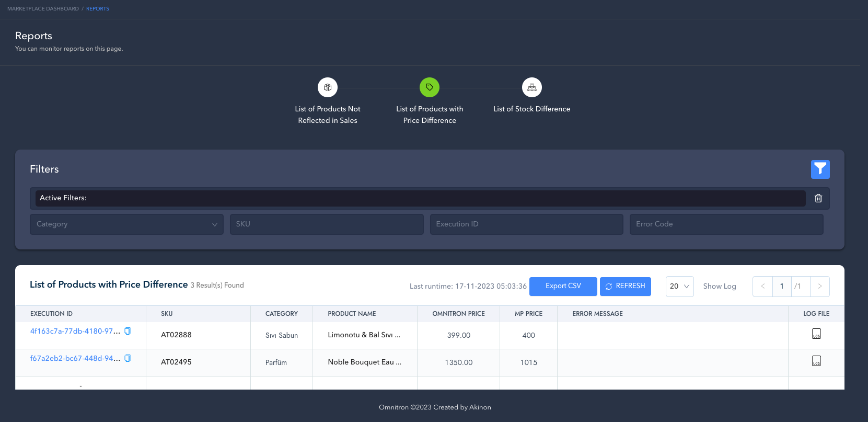The height and width of the screenshot is (422, 868).
Task: Click the Show Log link
Action: click(x=719, y=287)
